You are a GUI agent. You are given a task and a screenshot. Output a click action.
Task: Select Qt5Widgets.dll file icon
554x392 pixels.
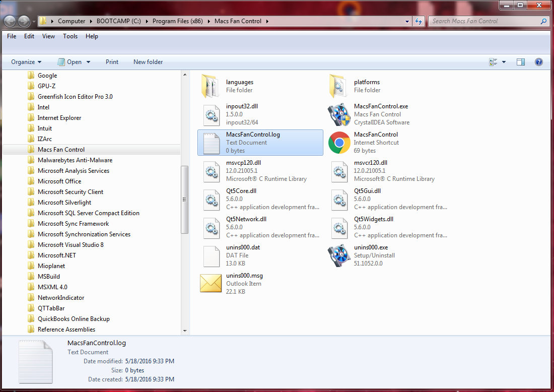(x=339, y=228)
